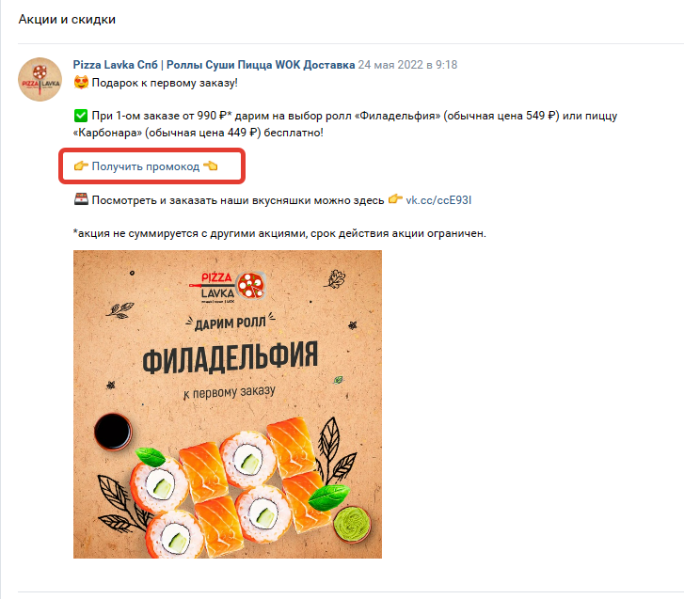The width and height of the screenshot is (700, 599).
Task: Click pointing hand emoji before vk.cc link
Action: click(x=395, y=199)
